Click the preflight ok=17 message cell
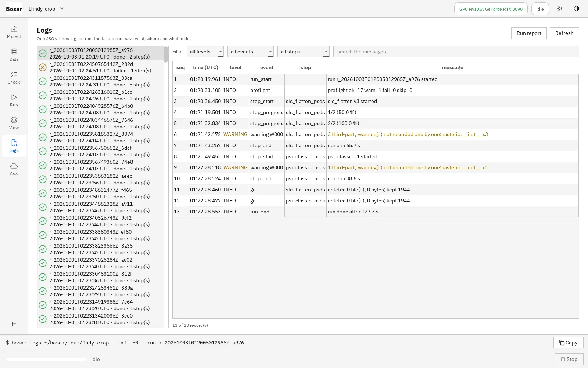Screen dimensions: 588x368 (452, 90)
